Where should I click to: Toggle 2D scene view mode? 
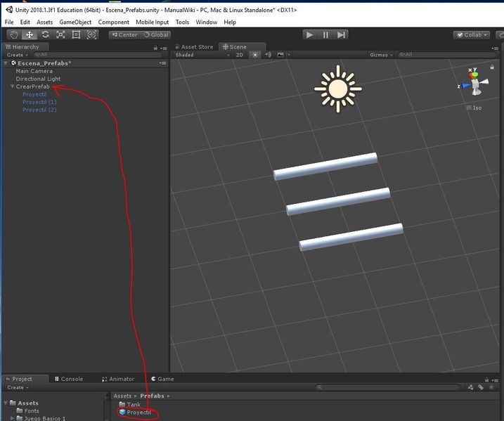pos(240,55)
